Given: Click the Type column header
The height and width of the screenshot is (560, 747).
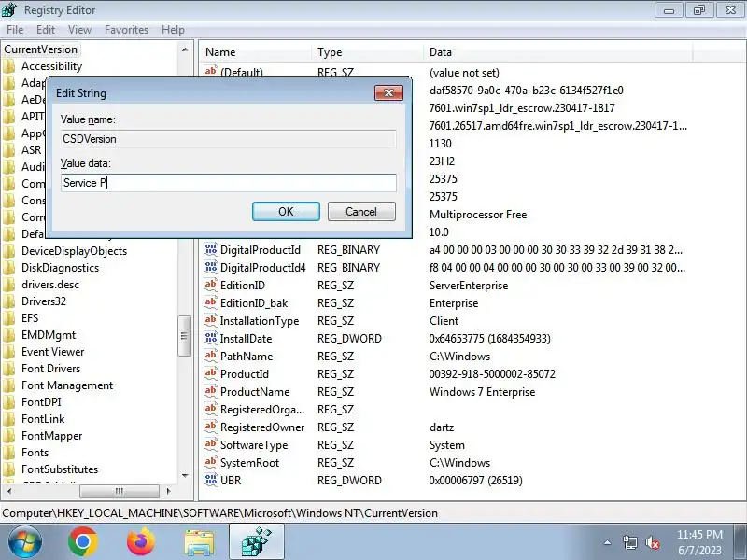Looking at the screenshot, I should [x=367, y=52].
